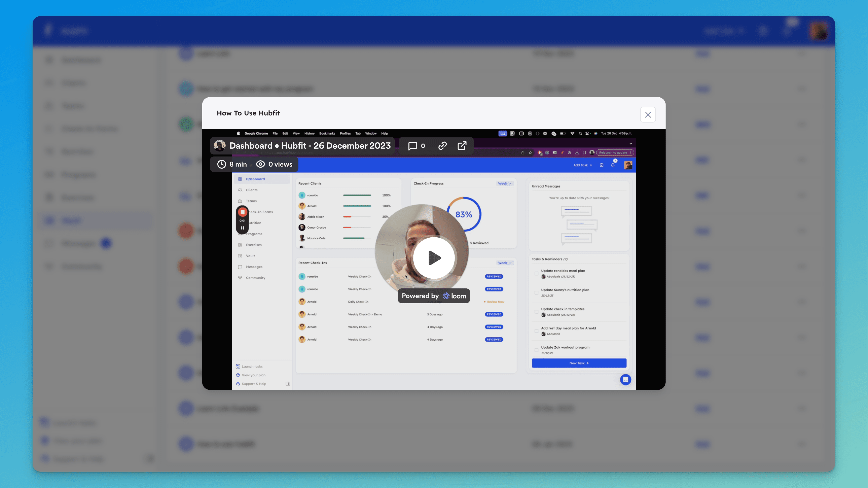Click Add Task + in the blue header
The image size is (868, 488).
click(583, 165)
